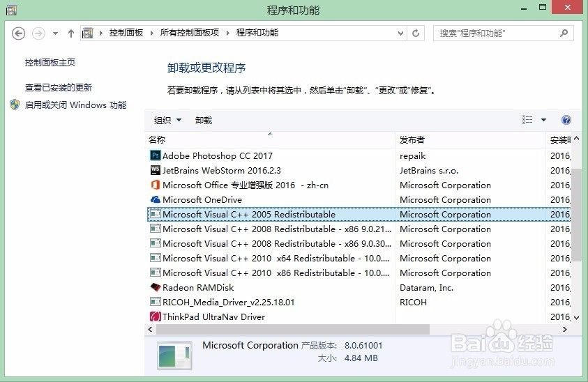Click the horizontal scrollbar thumb
Viewport: 588px width, 382px height.
tap(293, 330)
